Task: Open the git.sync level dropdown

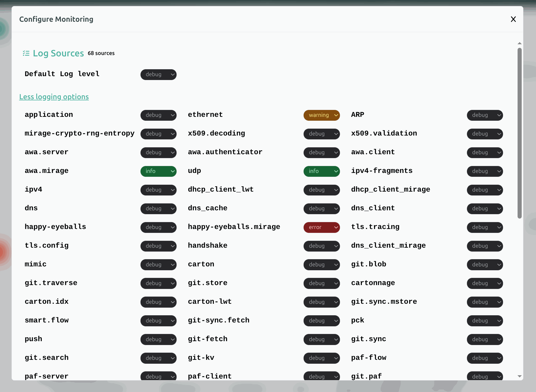Action: [x=485, y=339]
